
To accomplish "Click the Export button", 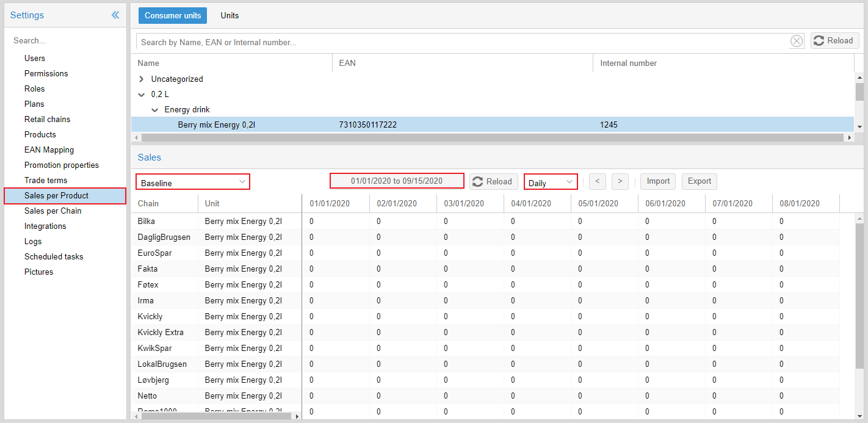I will (699, 181).
